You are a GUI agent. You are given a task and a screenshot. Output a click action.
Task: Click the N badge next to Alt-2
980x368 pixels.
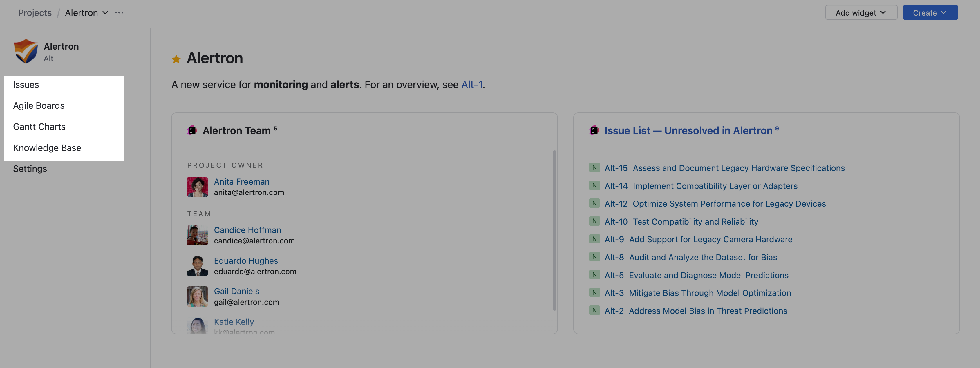pos(594,311)
